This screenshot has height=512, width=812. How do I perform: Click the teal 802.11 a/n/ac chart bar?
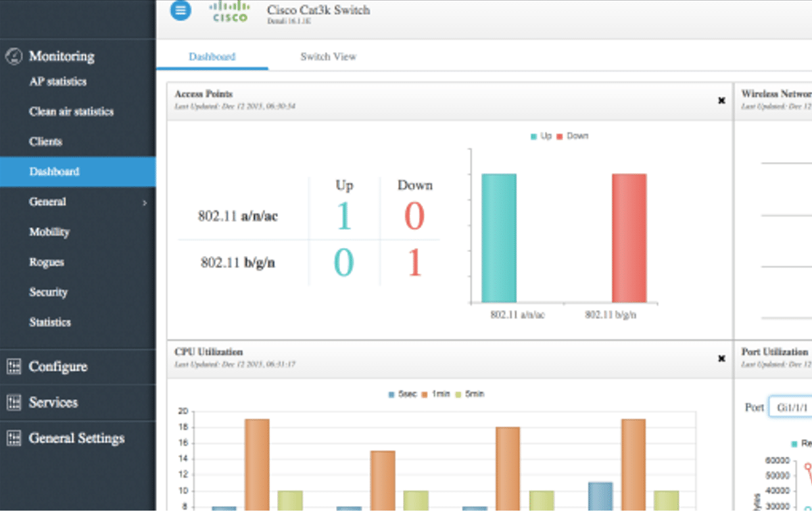click(x=499, y=238)
